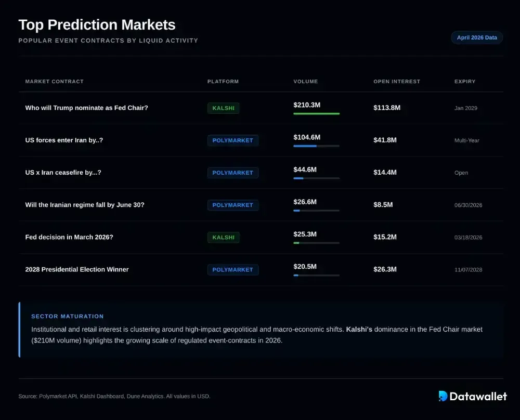Click the April 2026 Data badge
Screen dimensions: 520x420
click(477, 37)
